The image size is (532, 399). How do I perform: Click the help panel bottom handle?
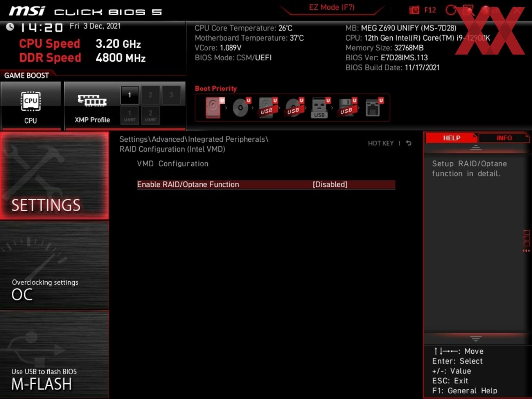tap(476, 339)
